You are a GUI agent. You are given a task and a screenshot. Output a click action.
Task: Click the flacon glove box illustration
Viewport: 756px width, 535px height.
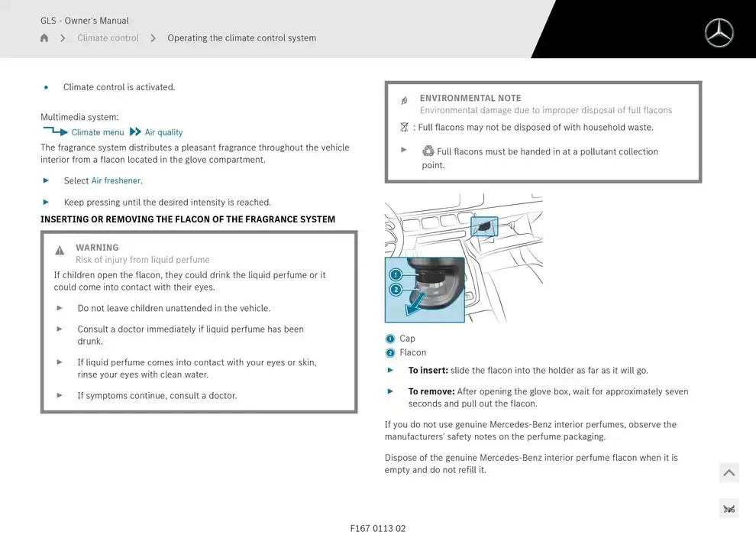(463, 258)
